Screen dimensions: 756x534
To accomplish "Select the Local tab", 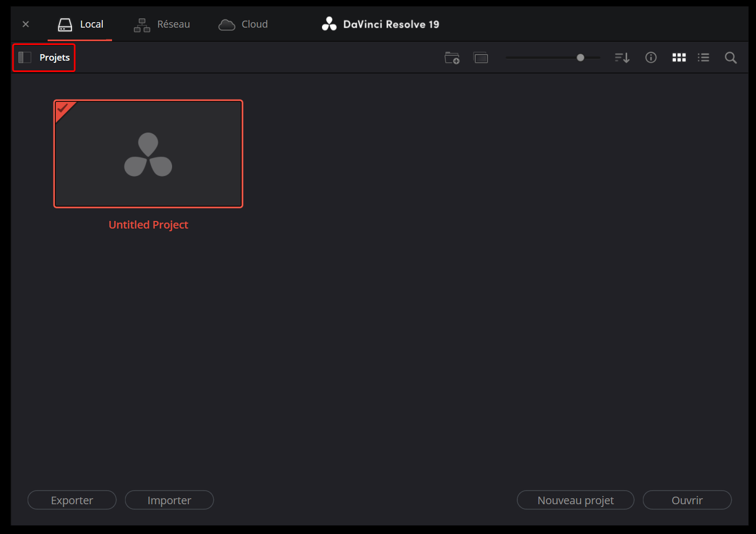I will point(81,24).
